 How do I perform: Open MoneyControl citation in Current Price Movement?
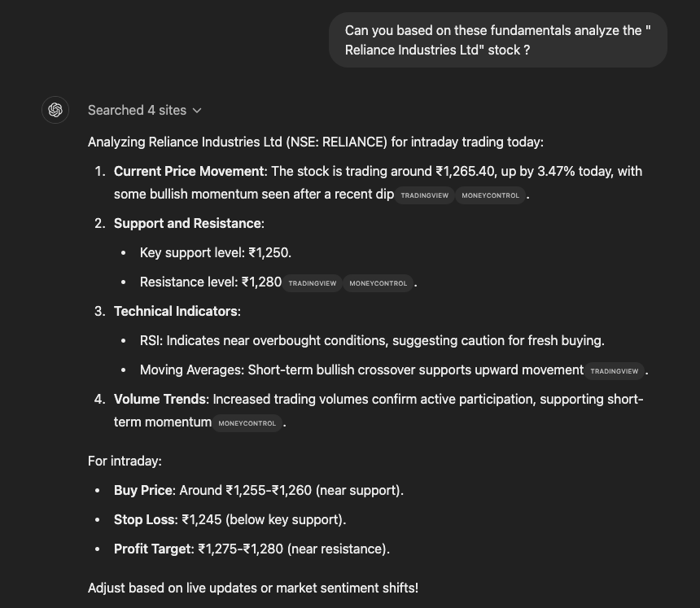(490, 195)
